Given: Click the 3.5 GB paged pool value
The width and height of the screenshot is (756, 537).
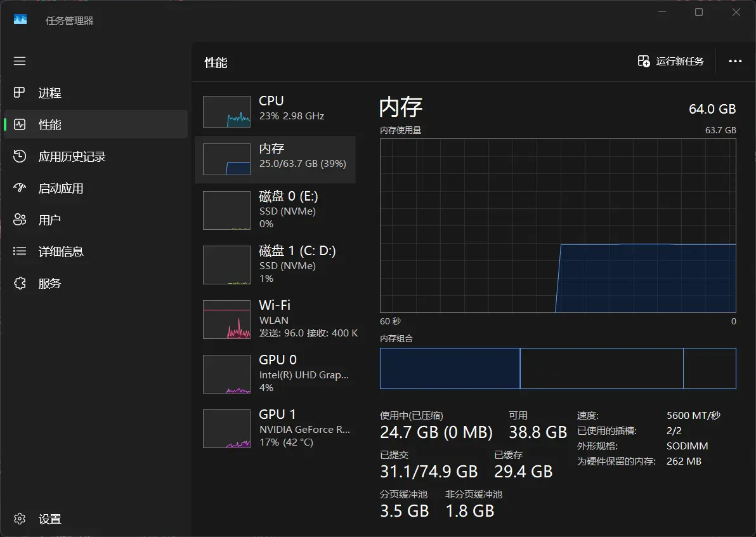Looking at the screenshot, I should click(x=404, y=511).
